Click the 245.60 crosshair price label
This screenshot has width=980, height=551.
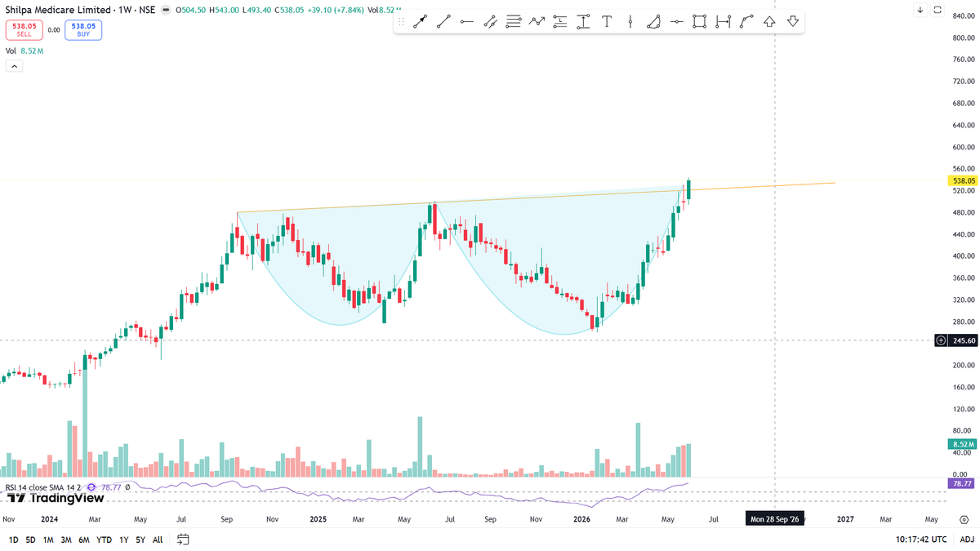[x=964, y=340]
